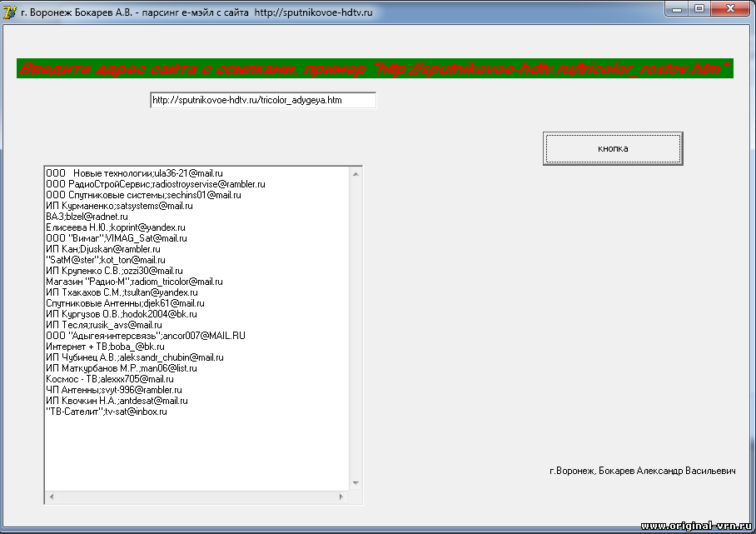Select line Космос - ТВ;alexxx705@mail.ru
The image size is (756, 534).
pyautogui.click(x=109, y=379)
